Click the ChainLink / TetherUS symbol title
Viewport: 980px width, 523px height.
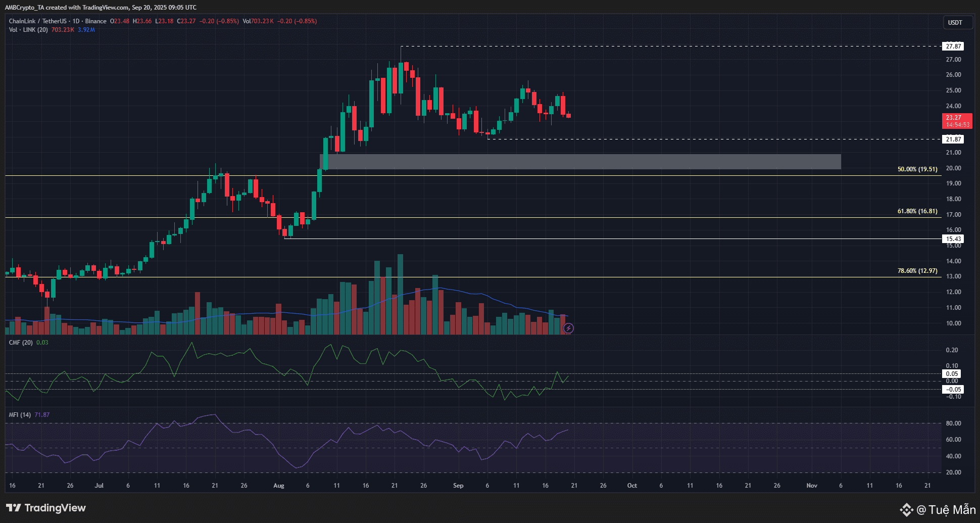38,21
